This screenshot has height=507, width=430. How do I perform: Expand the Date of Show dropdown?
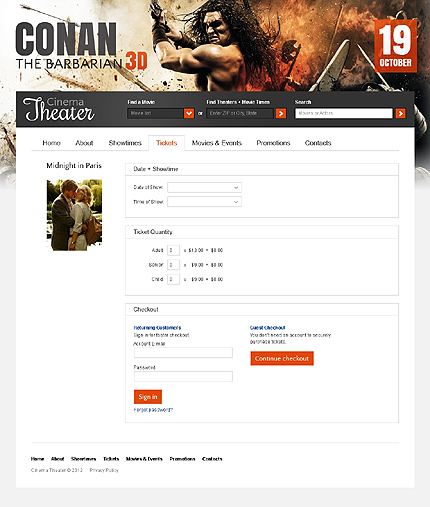click(204, 187)
